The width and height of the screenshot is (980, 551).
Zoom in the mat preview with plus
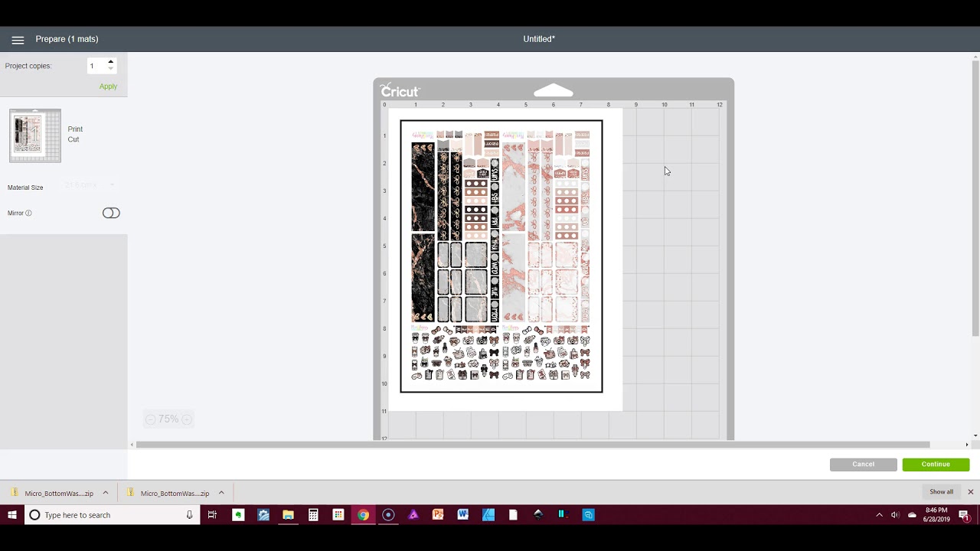coord(187,419)
